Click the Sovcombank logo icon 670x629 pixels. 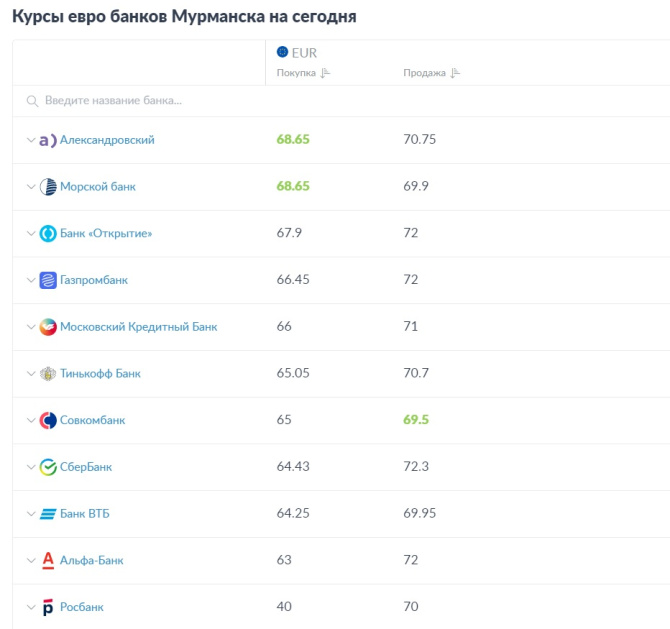[48, 420]
